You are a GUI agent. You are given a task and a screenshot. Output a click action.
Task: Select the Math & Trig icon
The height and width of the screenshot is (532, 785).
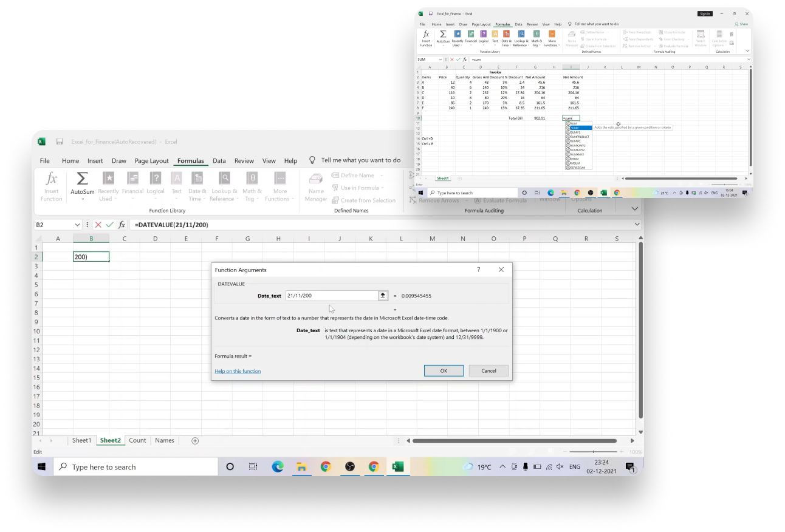(252, 178)
